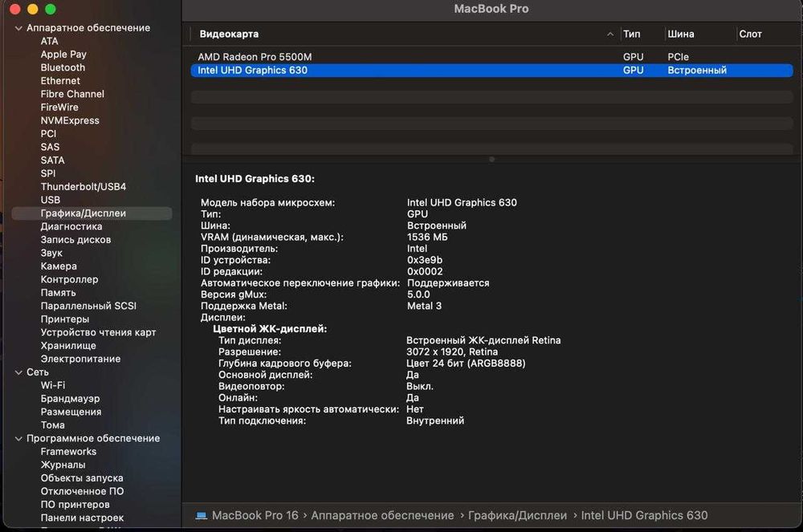Open Apple Pay in the sidebar

[x=63, y=55]
